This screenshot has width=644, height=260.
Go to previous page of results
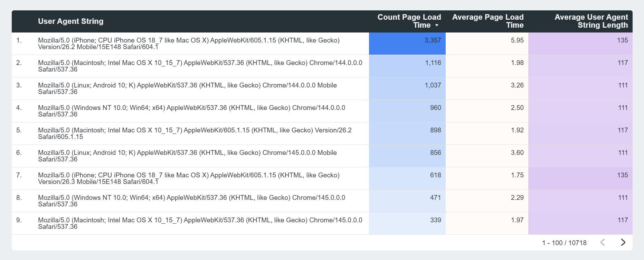(x=603, y=242)
